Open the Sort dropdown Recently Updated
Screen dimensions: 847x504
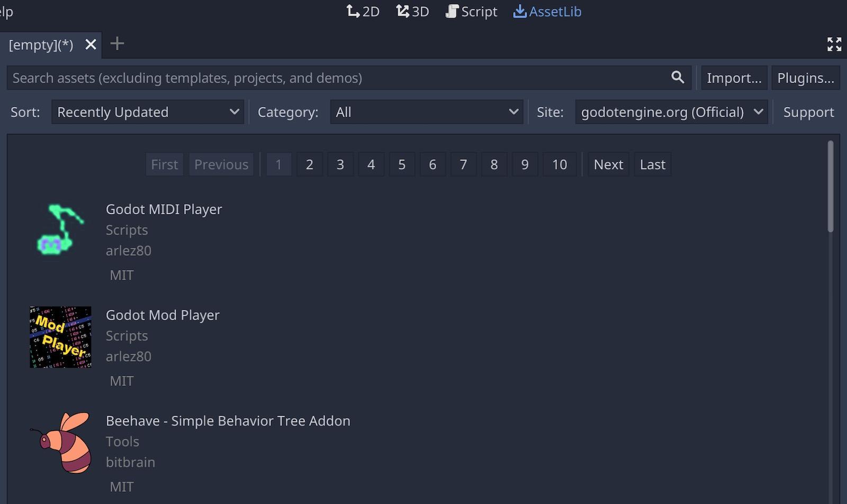click(148, 112)
